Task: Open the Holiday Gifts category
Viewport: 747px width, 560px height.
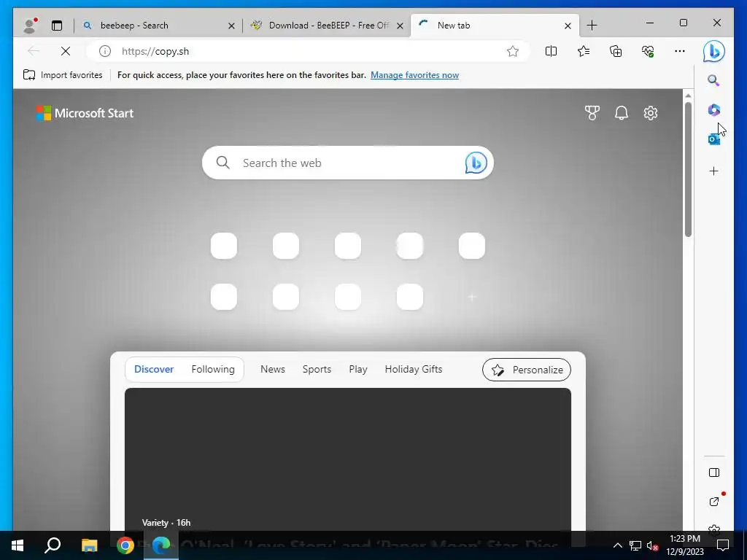Action: click(414, 369)
